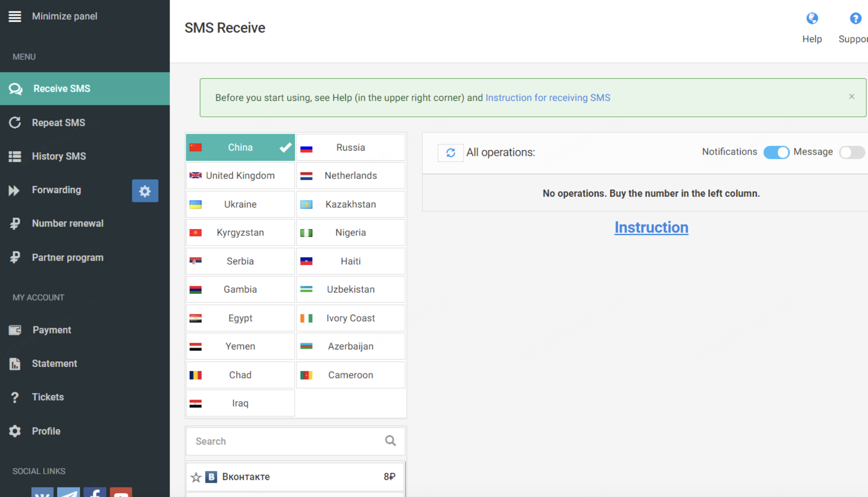Open the Telegram social link icon
The image size is (868, 497).
pyautogui.click(x=68, y=493)
